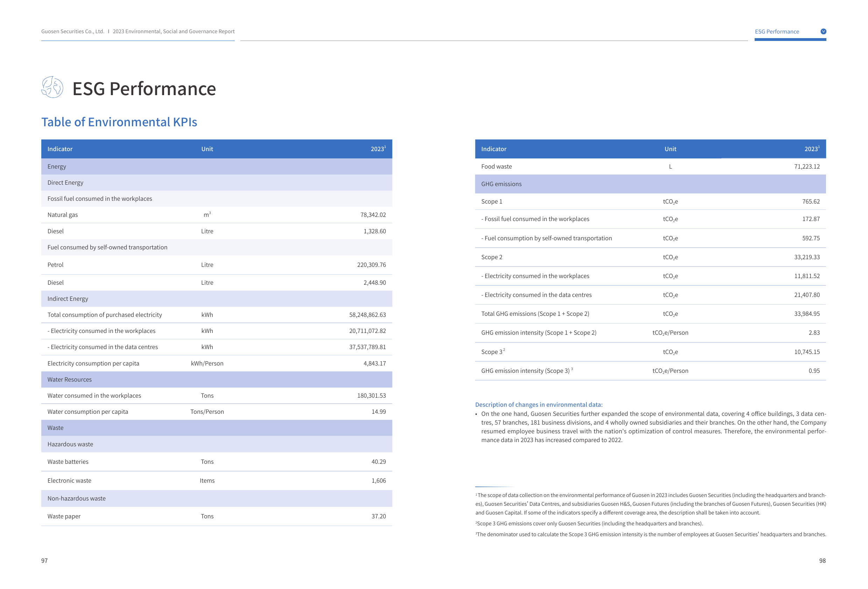Select the Natural gas value 78,342.02
Screen dimensions: 868x589
tap(373, 215)
